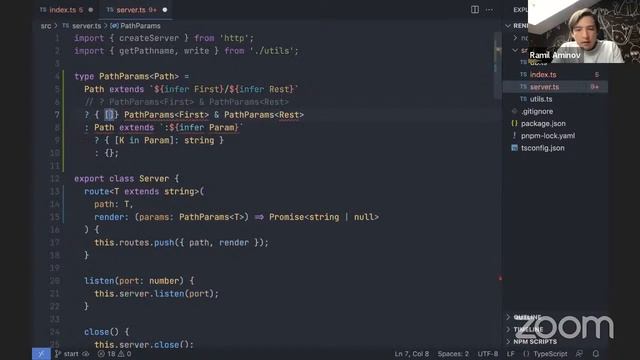Click the PathParams symbol icon in breadcrumb
Image resolution: width=640 pixels, height=360 pixels.
(114, 26)
